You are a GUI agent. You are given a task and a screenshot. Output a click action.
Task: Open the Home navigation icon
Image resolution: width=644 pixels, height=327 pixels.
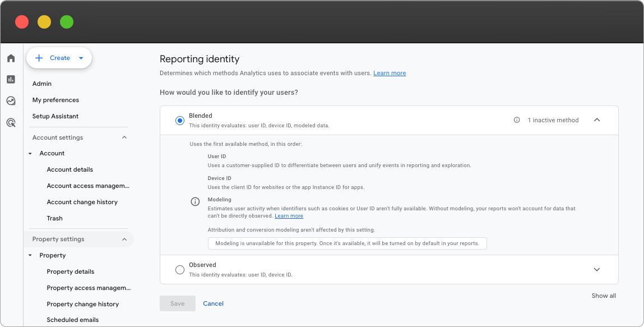pos(11,58)
